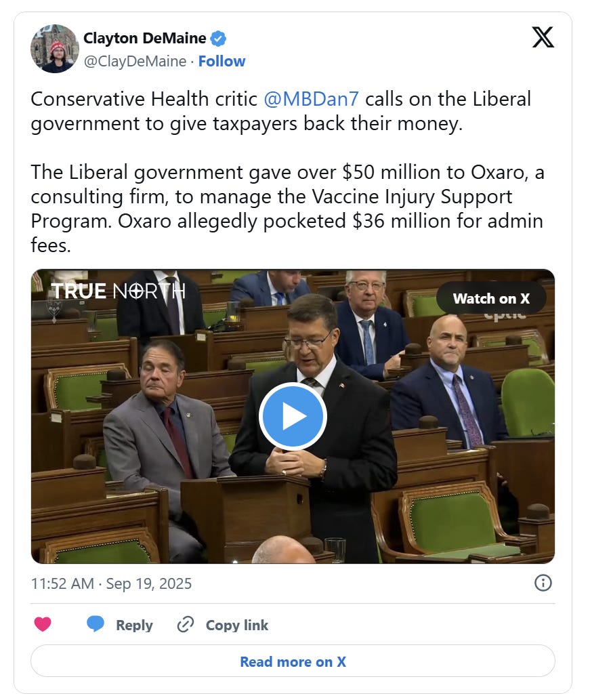Screen dimensions: 590x700
Task: Click the X logo icon
Action: pos(543,37)
